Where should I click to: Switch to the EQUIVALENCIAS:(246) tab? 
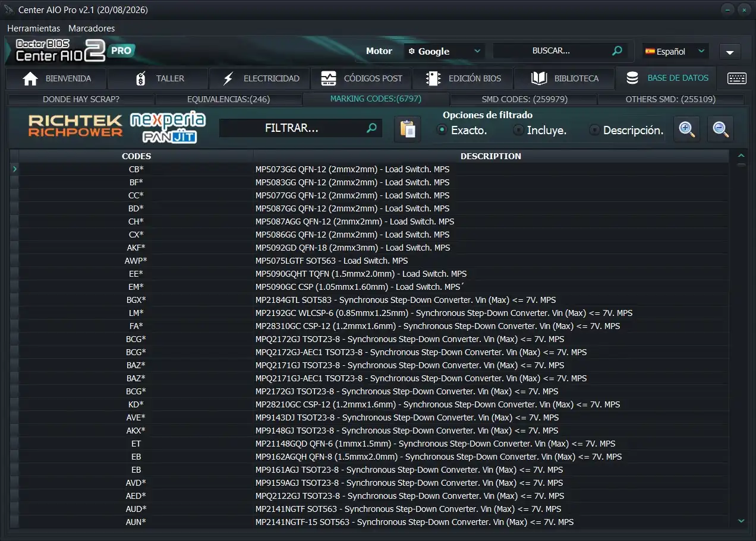pyautogui.click(x=228, y=99)
